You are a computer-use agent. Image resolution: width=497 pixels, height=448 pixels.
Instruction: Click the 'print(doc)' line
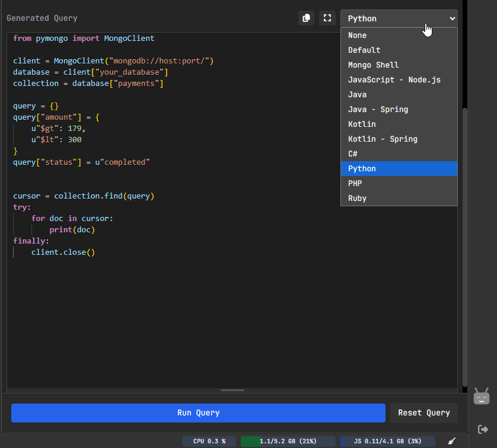click(72, 229)
